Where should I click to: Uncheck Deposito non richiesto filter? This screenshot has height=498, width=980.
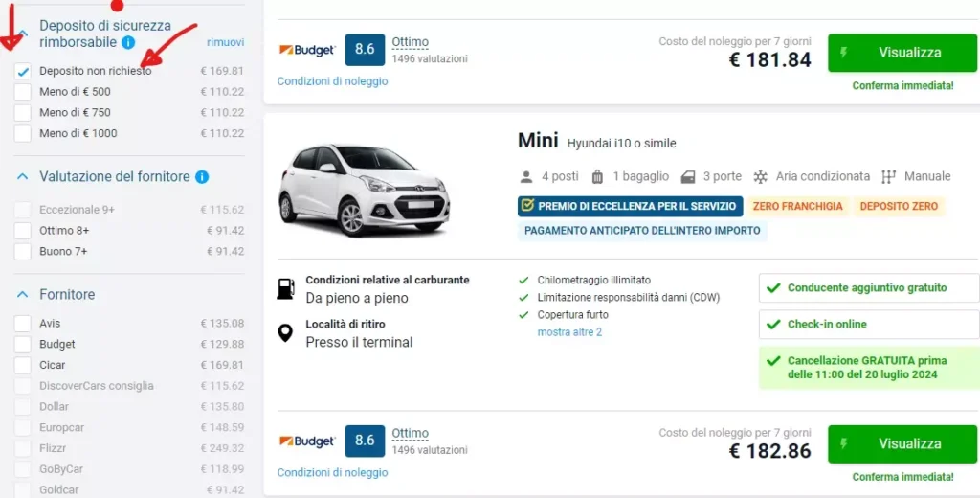23,71
